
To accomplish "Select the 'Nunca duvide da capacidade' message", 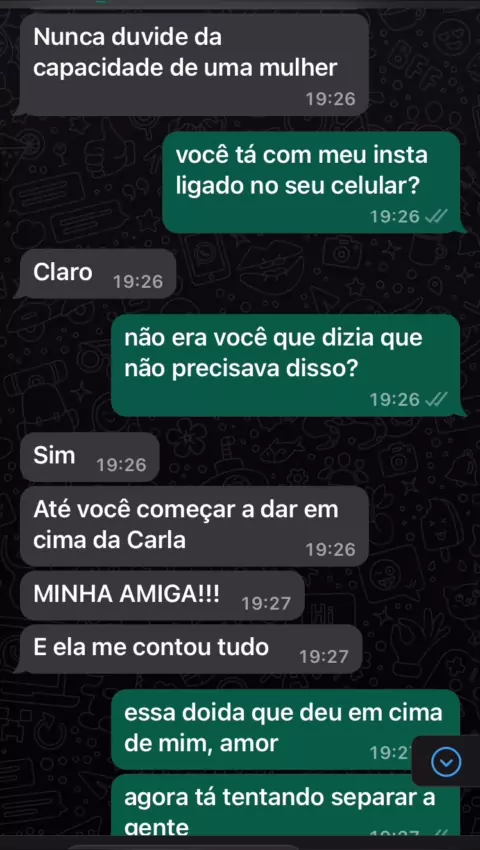I will click(x=194, y=64).
